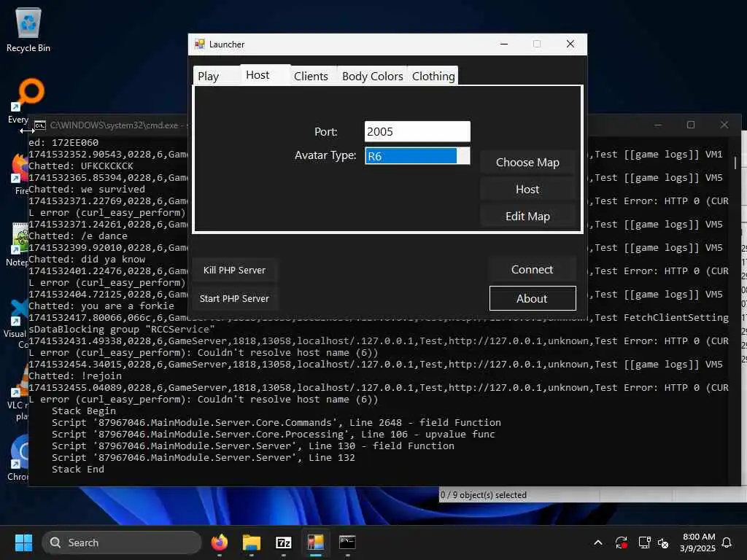The image size is (747, 560).
Task: Click 'Chatted: you are a forkie' line
Action: pos(101,306)
